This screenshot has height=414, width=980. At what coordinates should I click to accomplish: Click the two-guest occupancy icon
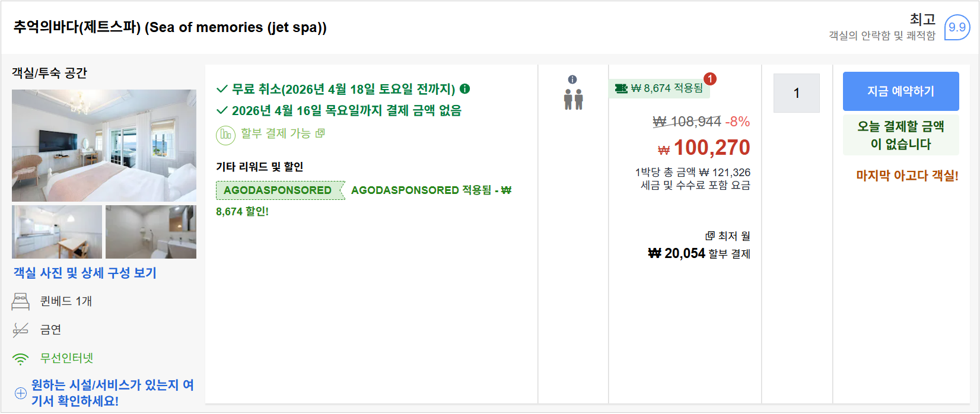click(x=573, y=100)
